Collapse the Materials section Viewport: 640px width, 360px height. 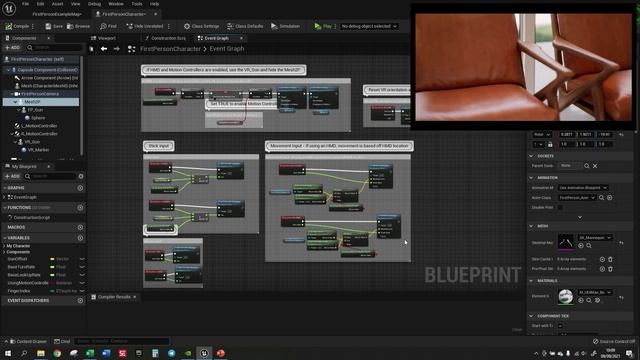click(x=531, y=281)
